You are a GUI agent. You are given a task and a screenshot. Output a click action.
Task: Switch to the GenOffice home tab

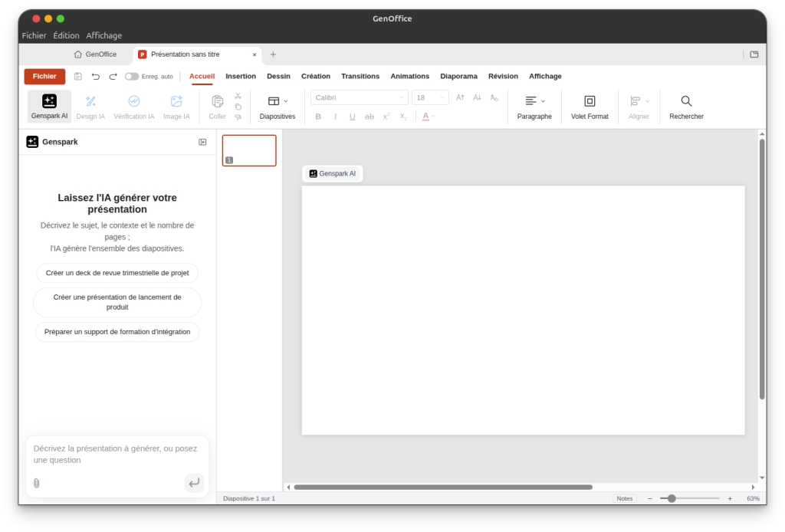click(x=95, y=54)
